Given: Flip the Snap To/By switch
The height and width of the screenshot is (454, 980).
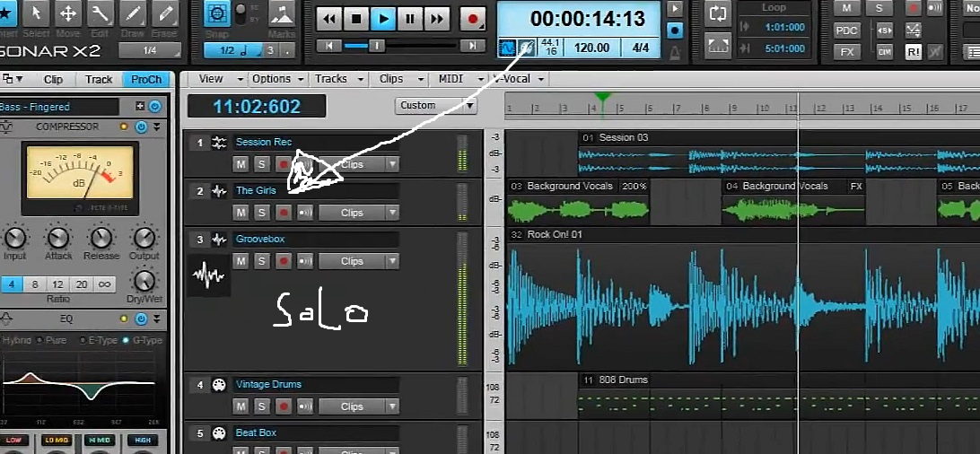Looking at the screenshot, I should click(x=241, y=13).
